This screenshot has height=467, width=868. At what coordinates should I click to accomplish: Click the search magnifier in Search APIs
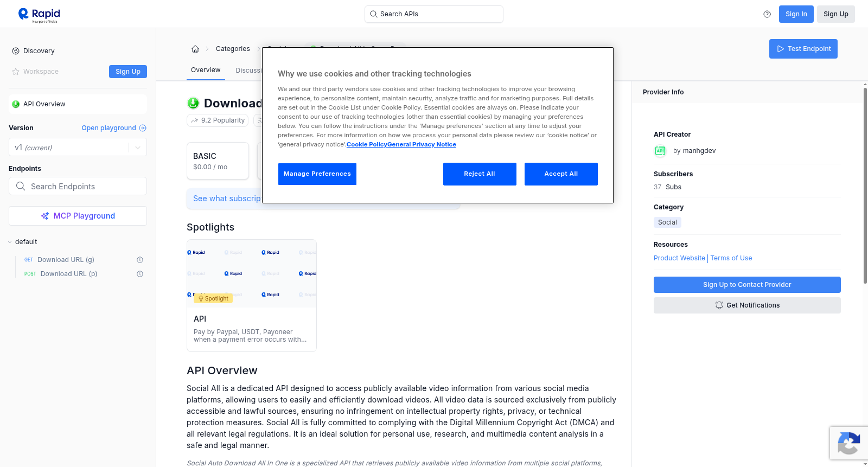click(374, 14)
